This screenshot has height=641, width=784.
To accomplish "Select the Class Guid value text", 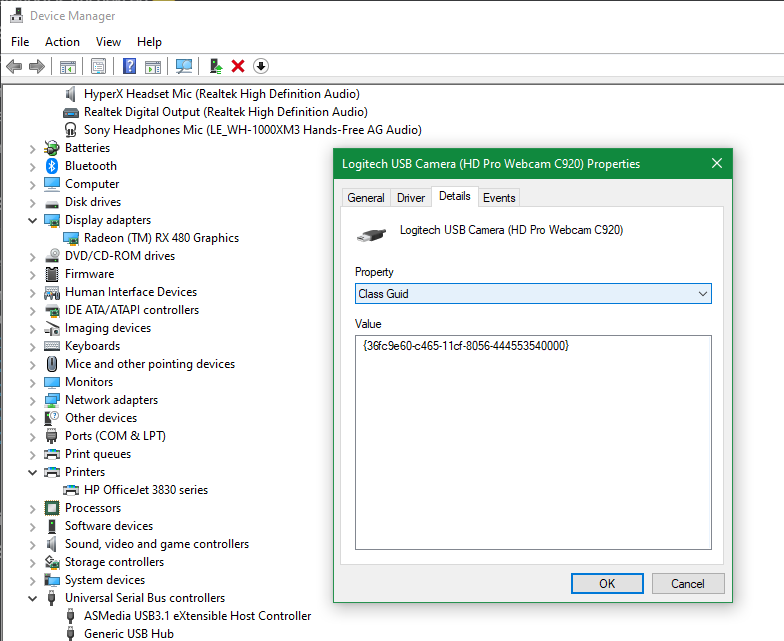I will pos(466,346).
